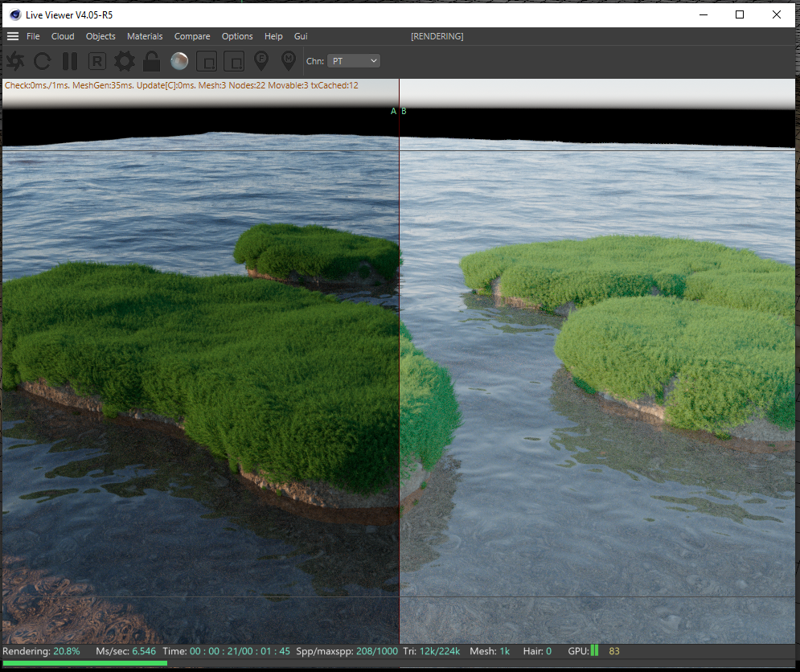Viewport: 800px width, 672px height.
Task: Click the Send scene and restart render icon
Action: (x=15, y=61)
